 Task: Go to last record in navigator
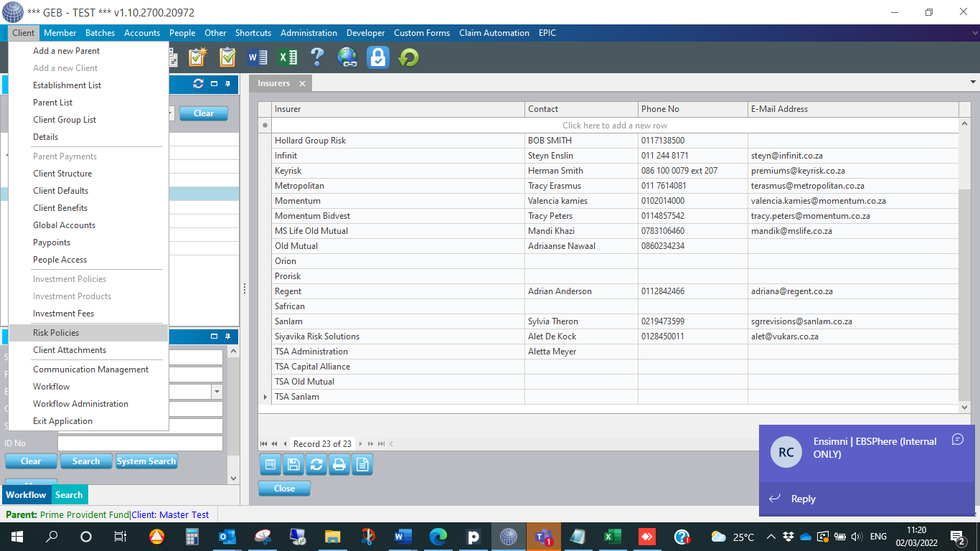(382, 444)
